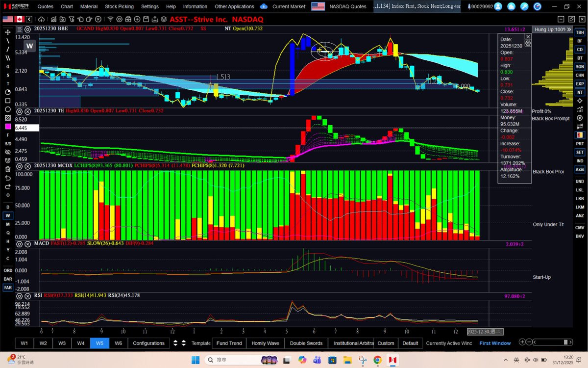Open data info box gear settings
Viewport: 588px width, 368px height.
[528, 43]
